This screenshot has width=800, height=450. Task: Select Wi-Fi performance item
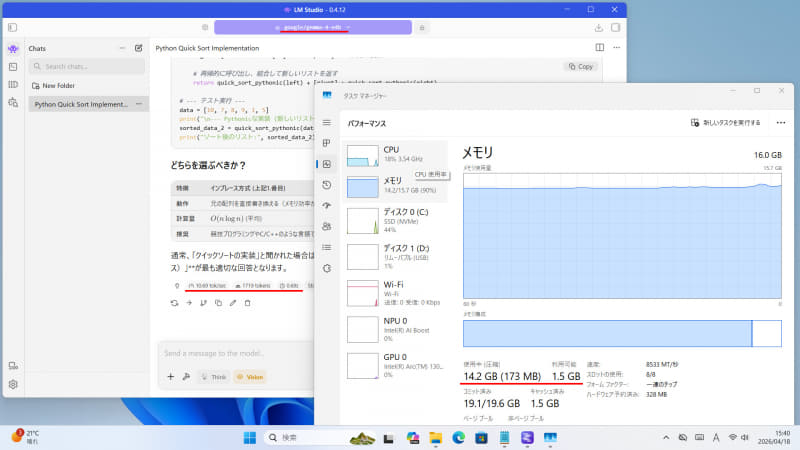click(x=396, y=293)
